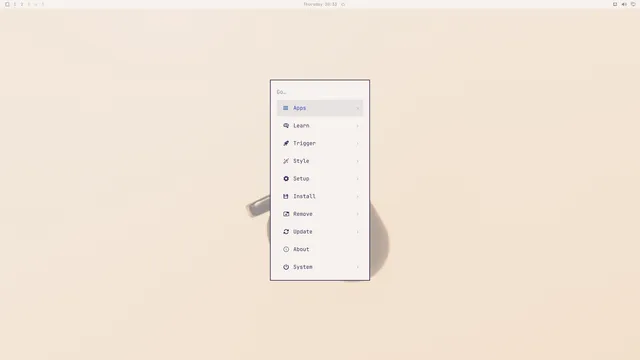Expand the Update submenu chevron
Viewport: 640px width, 360px height.
tap(358, 231)
